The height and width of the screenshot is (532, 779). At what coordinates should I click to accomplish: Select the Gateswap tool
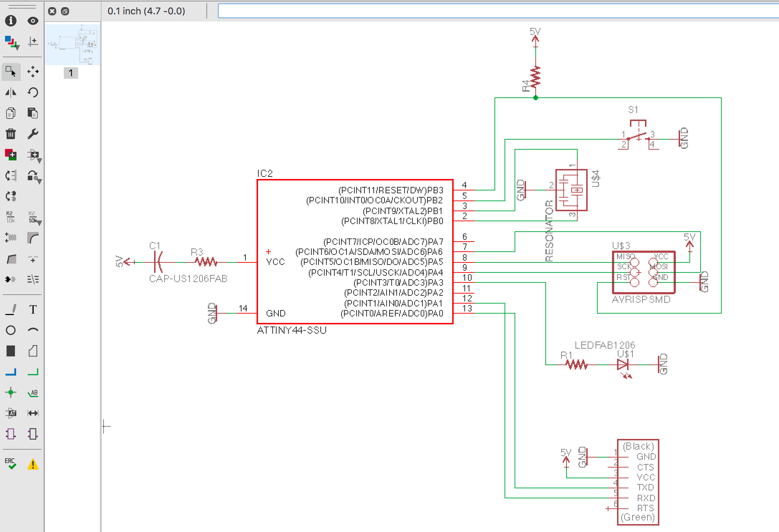(x=11, y=196)
